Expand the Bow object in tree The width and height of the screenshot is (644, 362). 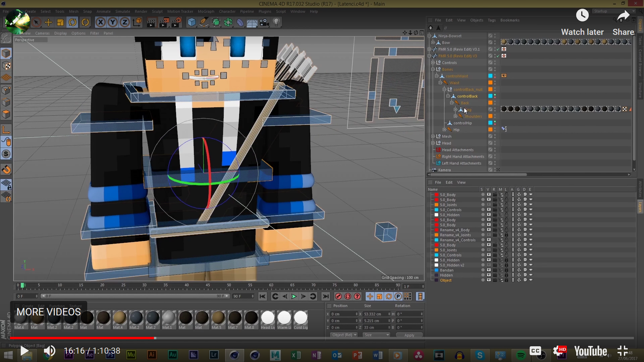point(433,43)
